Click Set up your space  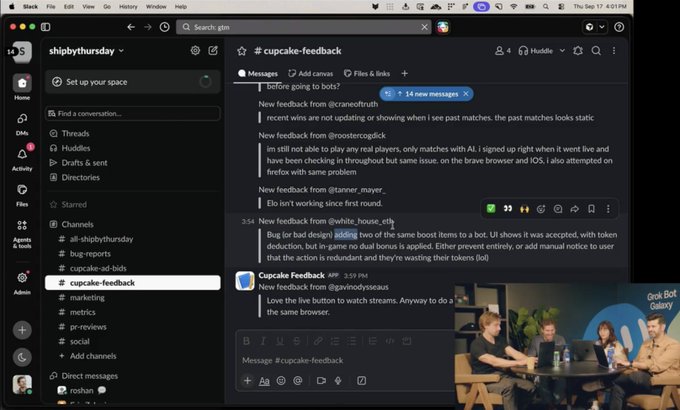[133, 82]
